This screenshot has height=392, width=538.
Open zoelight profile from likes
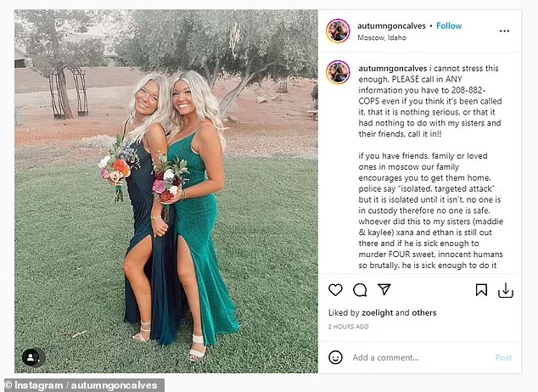[377, 313]
